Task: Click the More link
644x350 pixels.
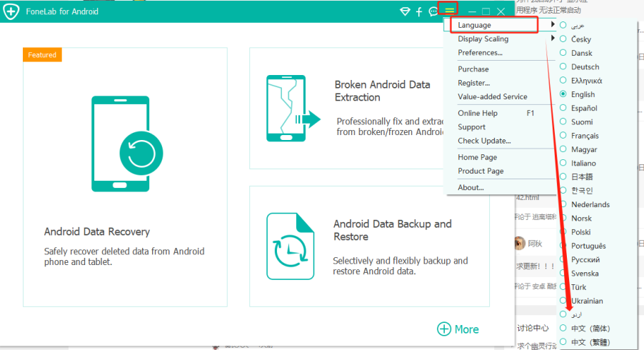Action: (x=466, y=329)
